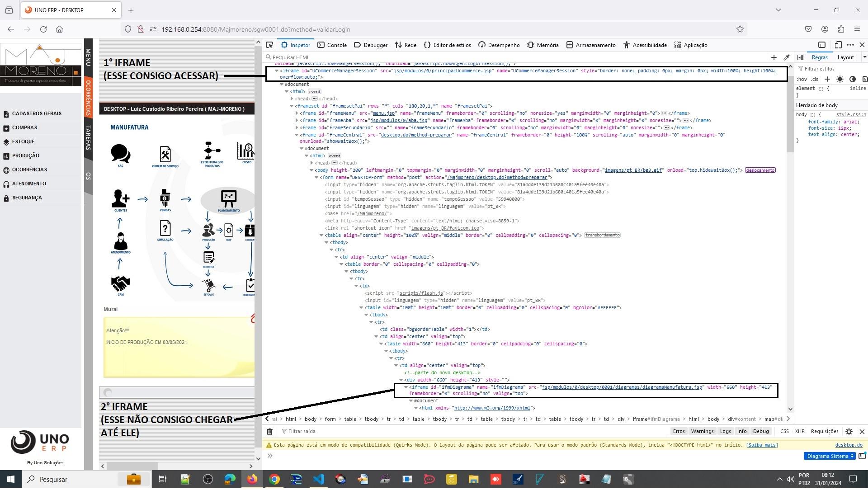
Task: Switch to the Console tab
Action: tap(332, 45)
